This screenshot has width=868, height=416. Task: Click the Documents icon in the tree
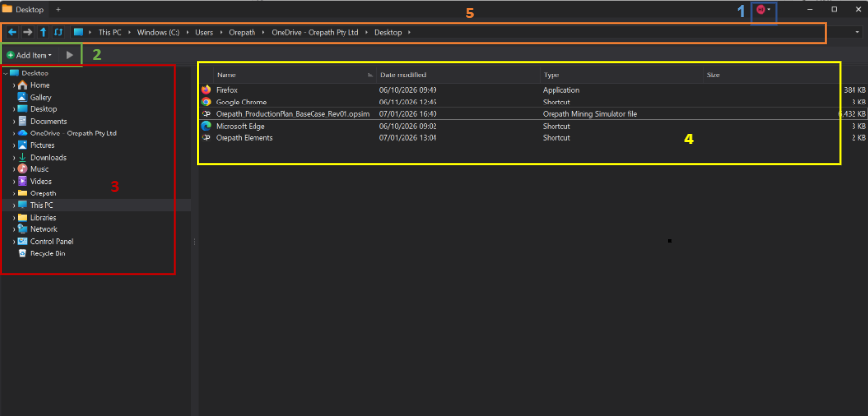point(22,121)
